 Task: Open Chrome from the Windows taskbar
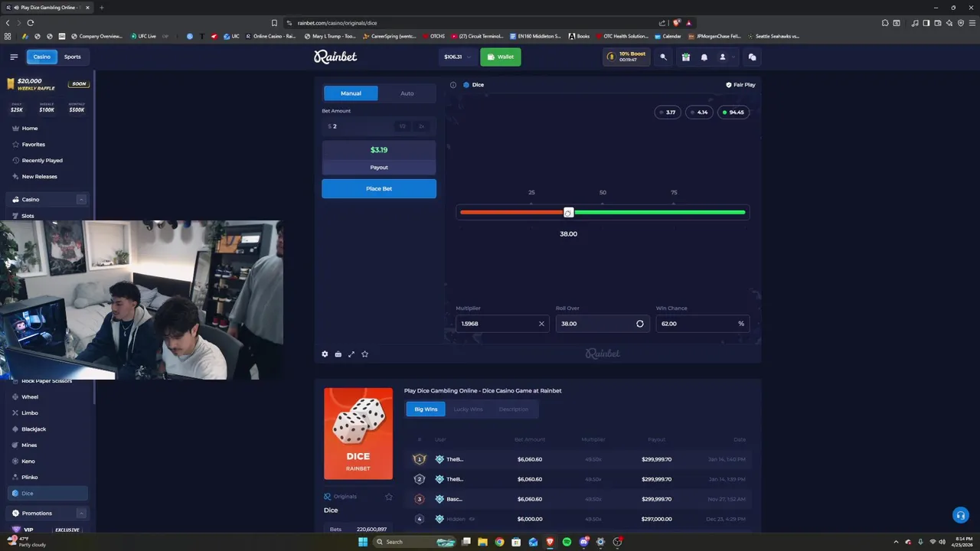(x=499, y=542)
